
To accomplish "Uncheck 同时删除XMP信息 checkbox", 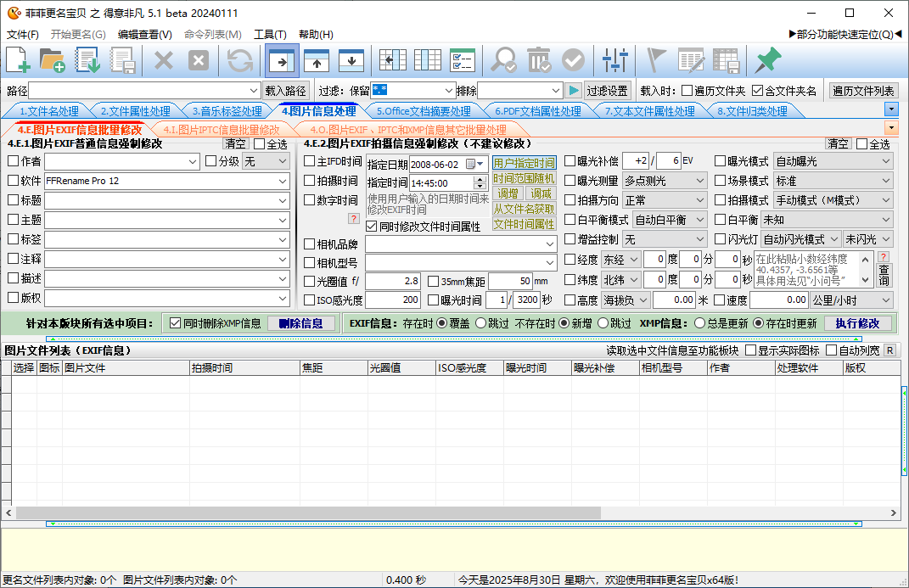I will [x=176, y=323].
